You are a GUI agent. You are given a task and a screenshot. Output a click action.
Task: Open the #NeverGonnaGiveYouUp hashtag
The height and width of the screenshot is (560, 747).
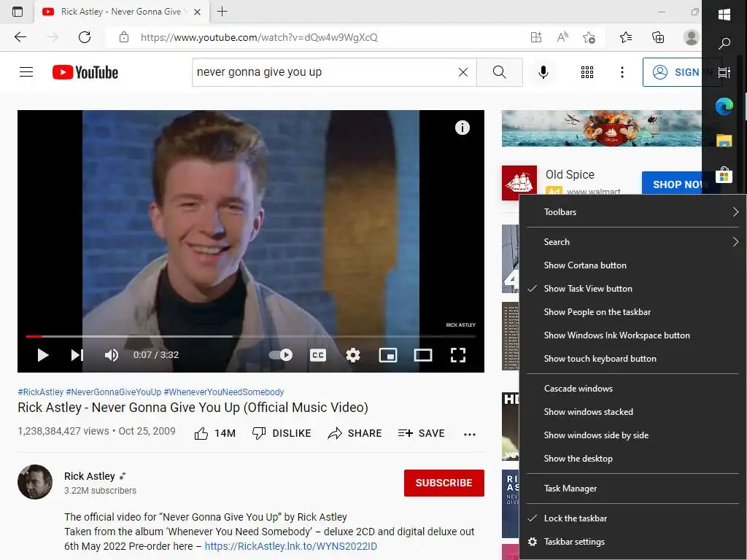[113, 392]
